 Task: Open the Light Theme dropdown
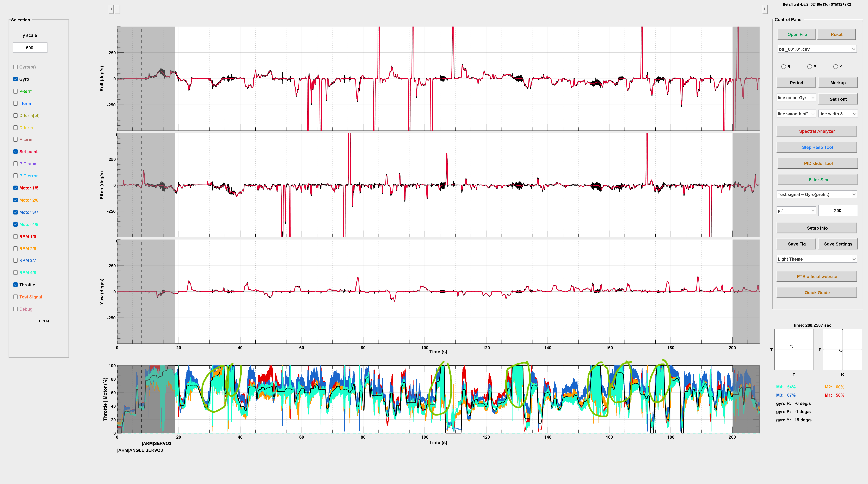click(817, 259)
